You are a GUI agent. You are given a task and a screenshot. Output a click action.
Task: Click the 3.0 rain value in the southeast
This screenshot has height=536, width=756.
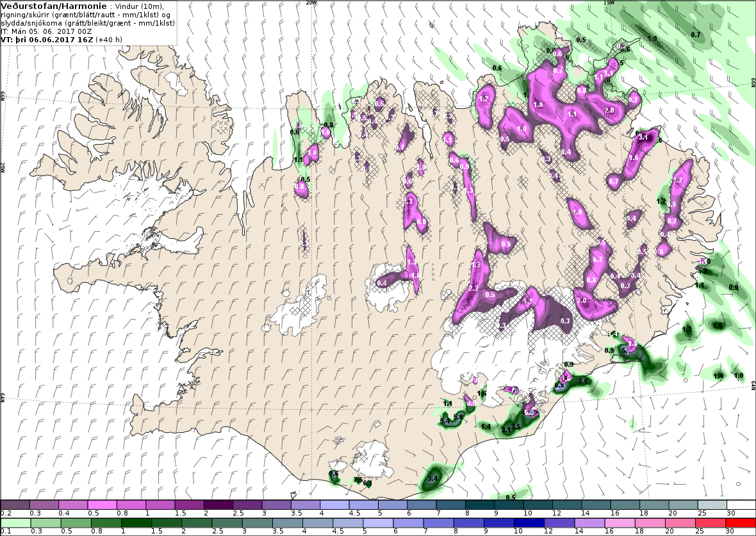[x=584, y=381]
